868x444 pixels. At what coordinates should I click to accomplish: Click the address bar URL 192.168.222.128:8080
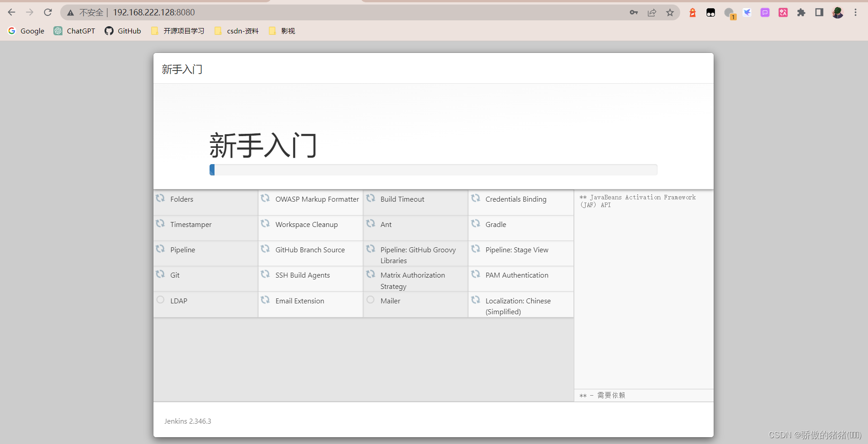click(154, 13)
